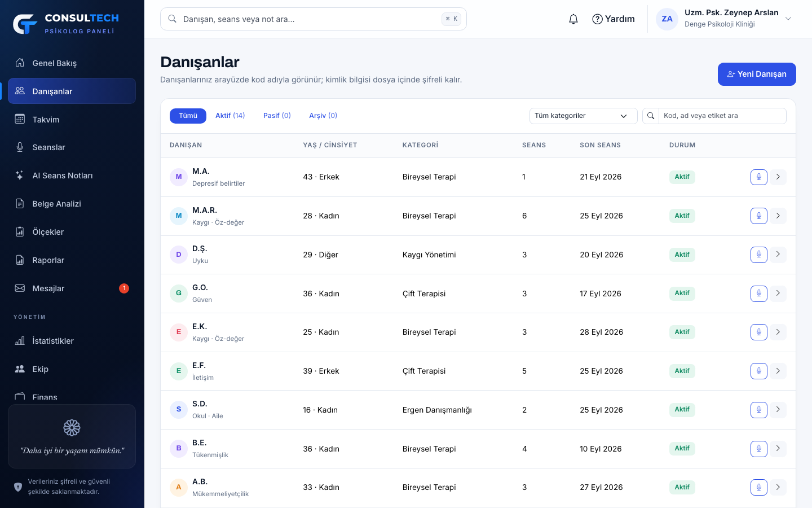Open the notifications bell
812x508 pixels.
(x=573, y=19)
